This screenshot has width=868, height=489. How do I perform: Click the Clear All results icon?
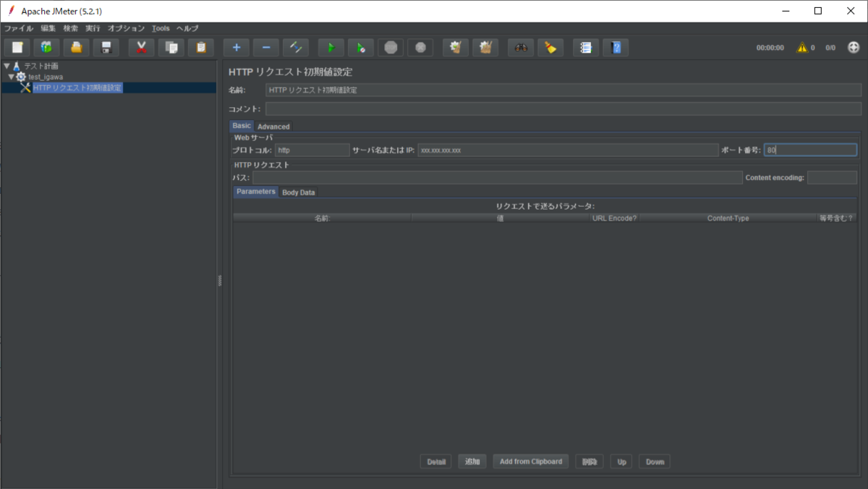(x=485, y=48)
